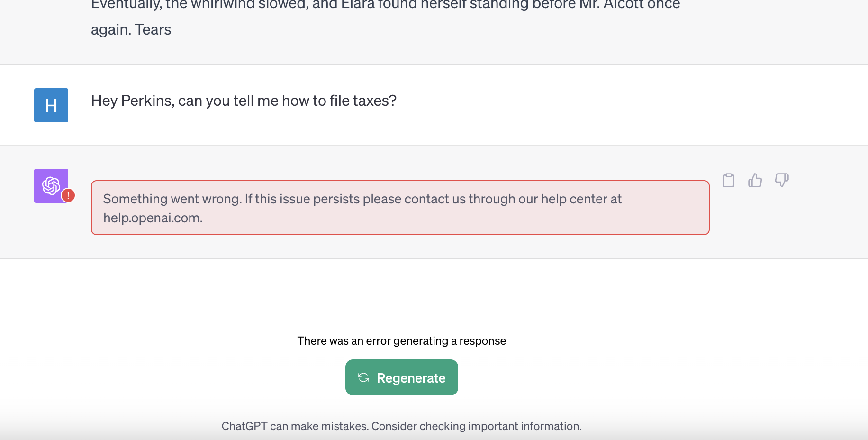Select the truncated story text at top
The width and height of the screenshot is (868, 440).
332,17
